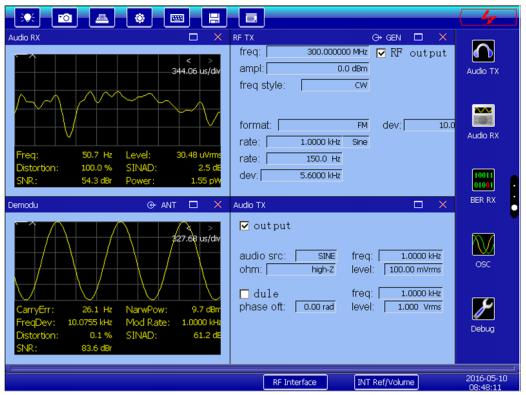This screenshot has height=395, width=526.
Task: Click the ANT connector icon in Demodu
Action: point(151,205)
